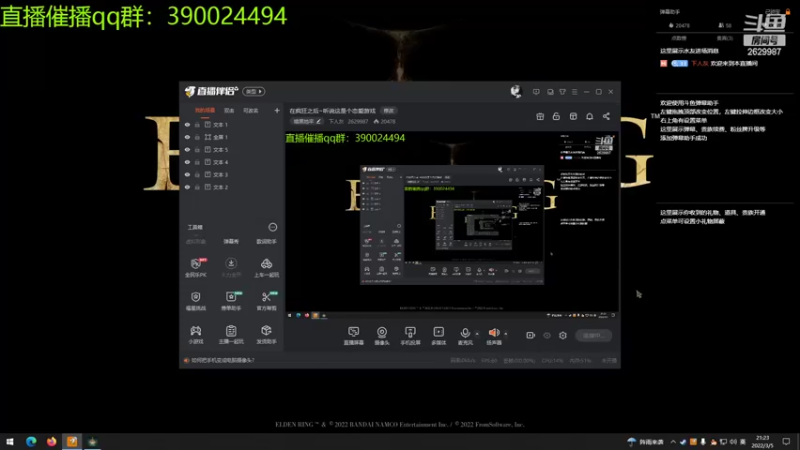Add a new scene with plus icon

(x=277, y=110)
